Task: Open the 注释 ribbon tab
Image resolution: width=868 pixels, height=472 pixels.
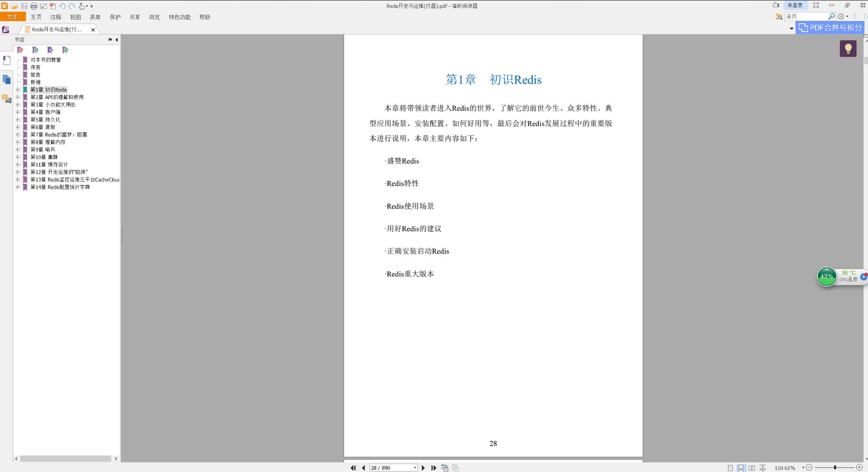Action: (56, 17)
